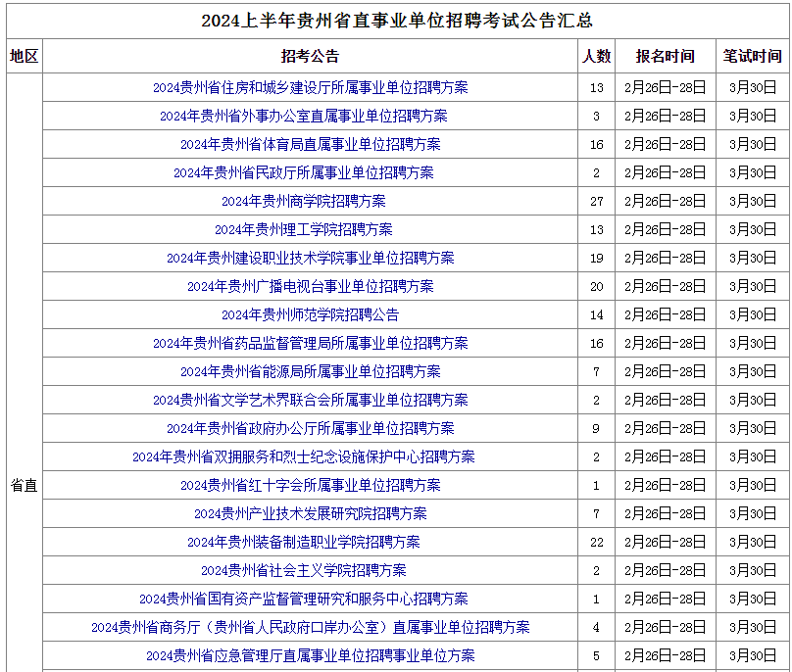Open 贵州省文学艺术界联合会 recruitment link
792x672 pixels.
tap(310, 400)
